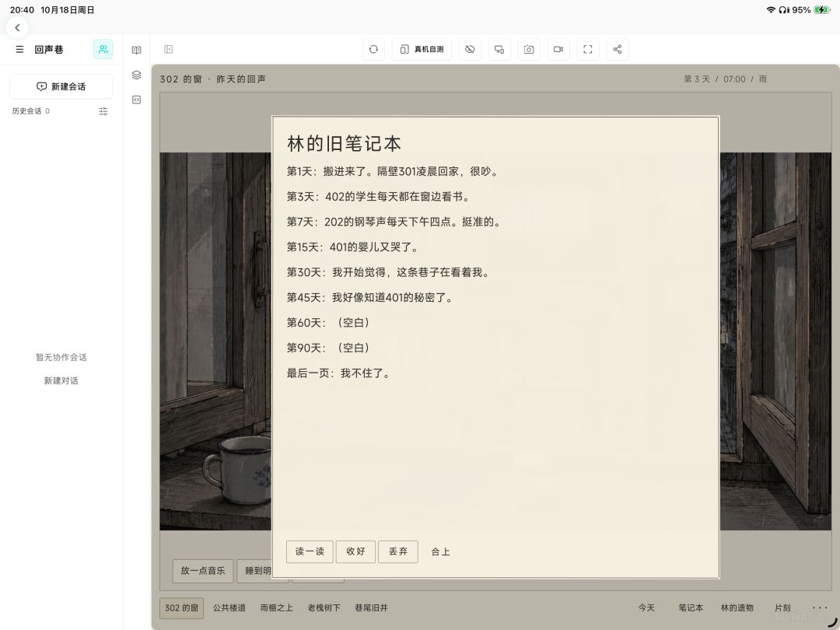
Task: Click 收好 in the notebook dialog
Action: 355,551
